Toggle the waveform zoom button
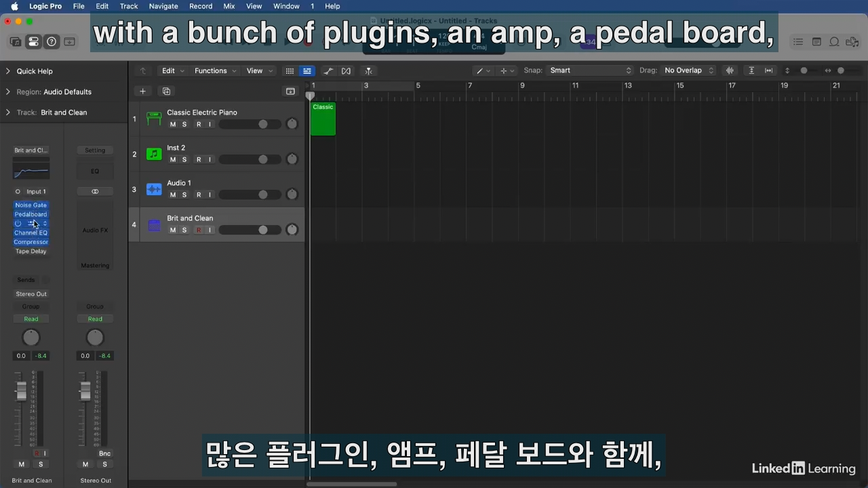The height and width of the screenshot is (488, 868). 730,70
